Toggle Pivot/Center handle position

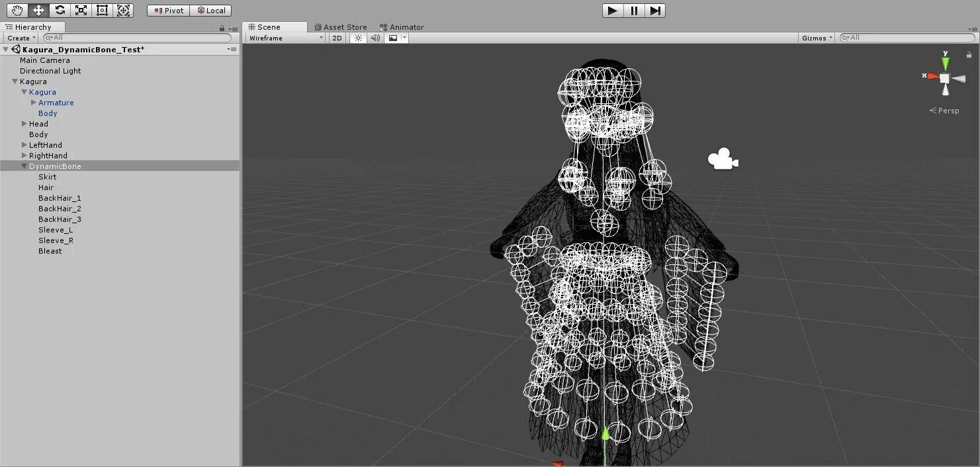169,11
